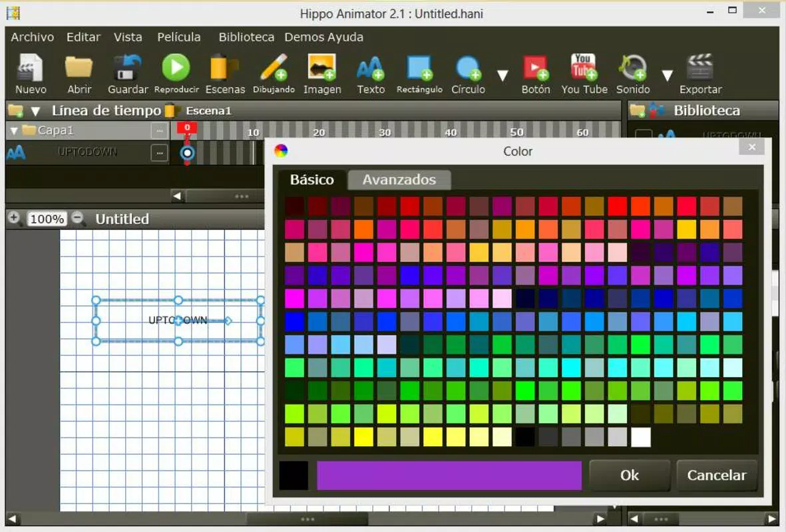Collapse the Línea de tiempo panel arrow

point(35,110)
